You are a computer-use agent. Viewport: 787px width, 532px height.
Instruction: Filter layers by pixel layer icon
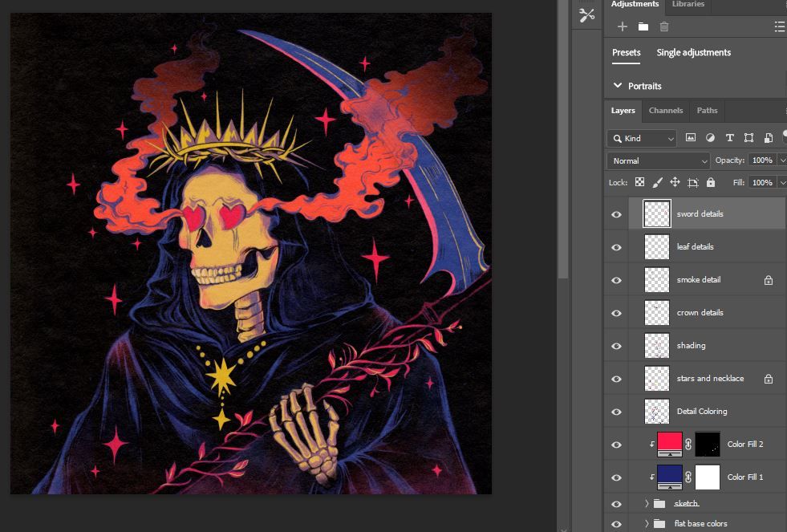pos(690,138)
